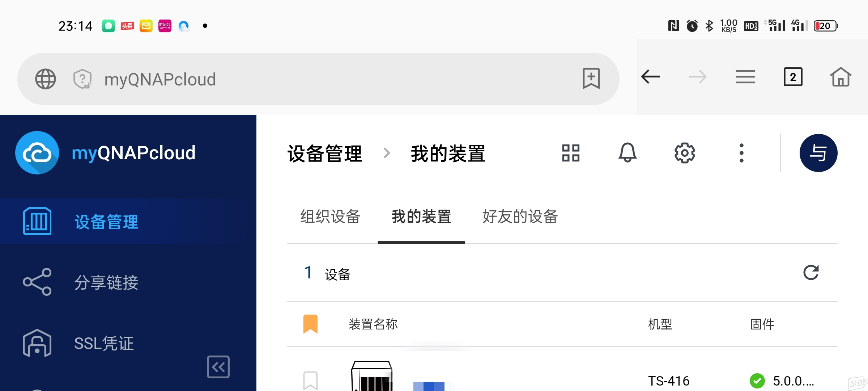Tap the battery indicator in status bar
This screenshot has height=391, width=868.
[826, 26]
